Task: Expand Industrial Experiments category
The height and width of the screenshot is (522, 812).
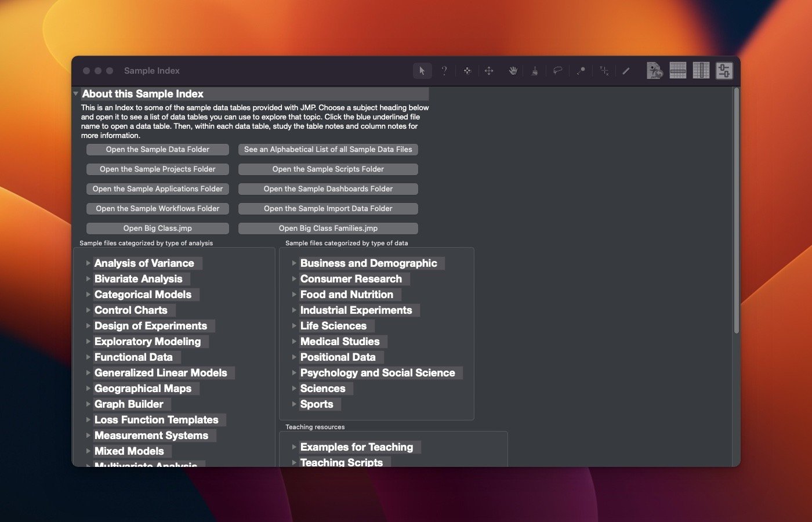Action: coord(294,310)
